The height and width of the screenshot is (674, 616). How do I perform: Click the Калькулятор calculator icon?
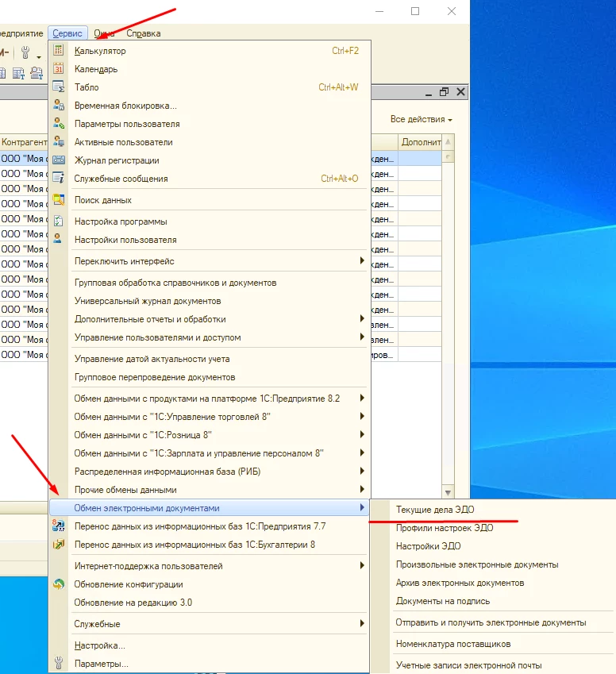point(58,51)
